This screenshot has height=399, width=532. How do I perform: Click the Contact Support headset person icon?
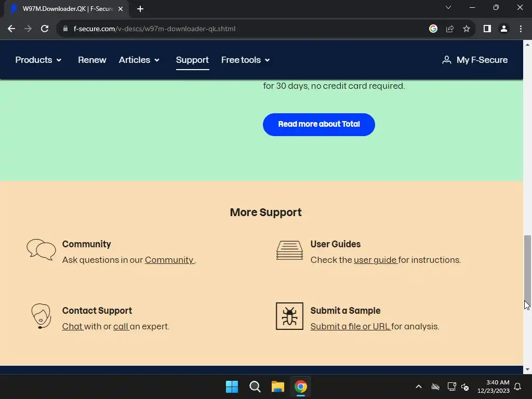coord(41,316)
